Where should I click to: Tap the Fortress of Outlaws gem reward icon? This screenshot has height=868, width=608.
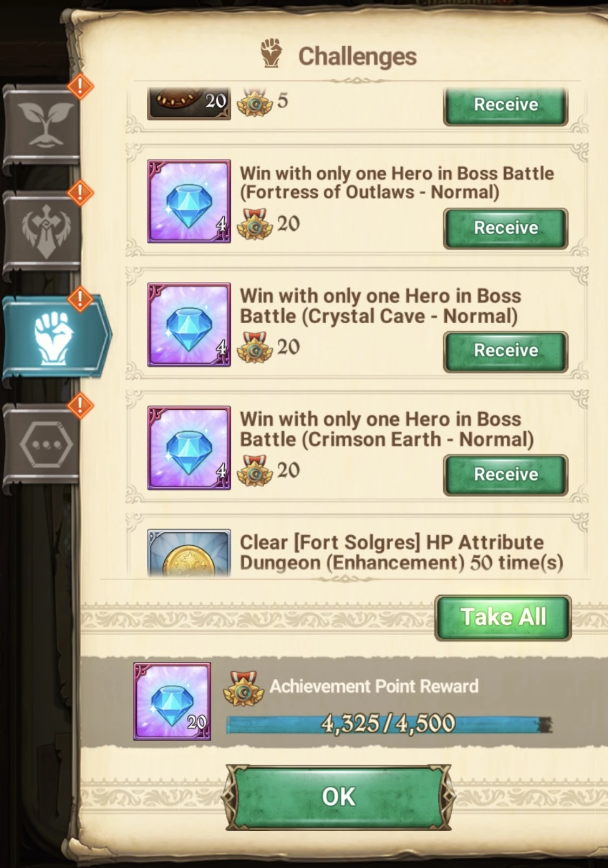click(x=189, y=201)
